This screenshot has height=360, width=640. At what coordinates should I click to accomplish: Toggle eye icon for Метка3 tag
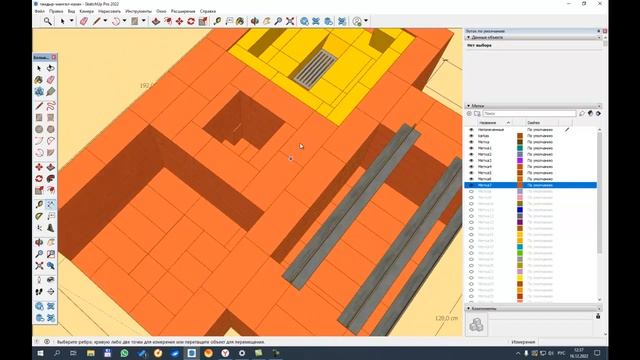click(x=471, y=160)
